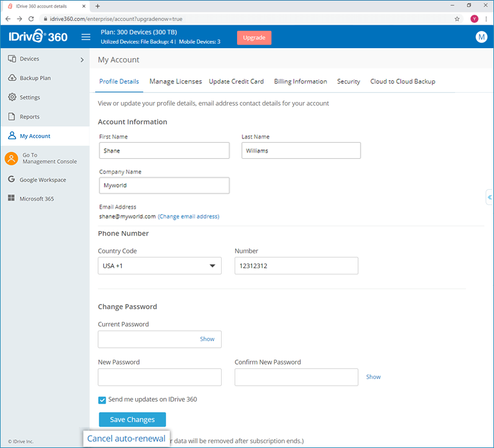Open Reports in sidebar
494x448 pixels.
point(30,117)
